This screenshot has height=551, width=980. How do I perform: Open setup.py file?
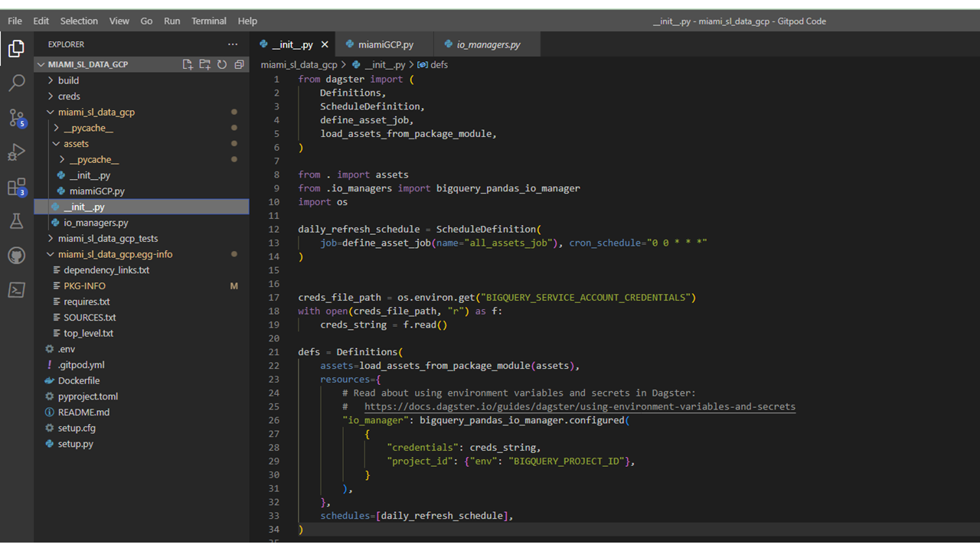click(x=142, y=444)
